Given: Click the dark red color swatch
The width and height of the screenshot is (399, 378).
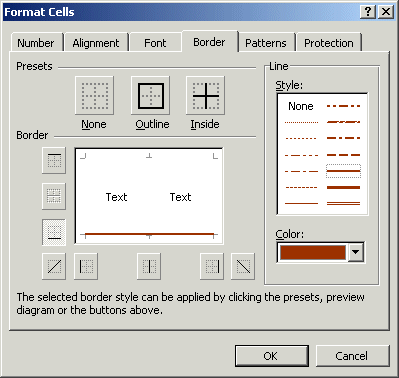Looking at the screenshot, I should [313, 252].
